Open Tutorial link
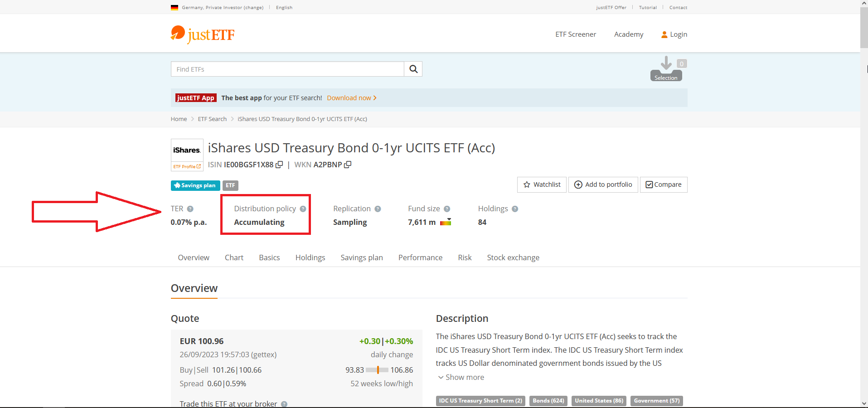This screenshot has width=868, height=408. 648,7
